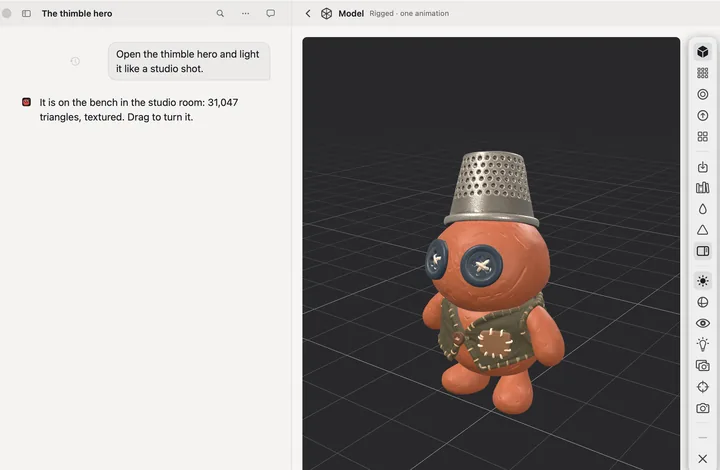Image resolution: width=720 pixels, height=470 pixels.
Task: Click the red assistant avatar icon
Action: (x=27, y=102)
